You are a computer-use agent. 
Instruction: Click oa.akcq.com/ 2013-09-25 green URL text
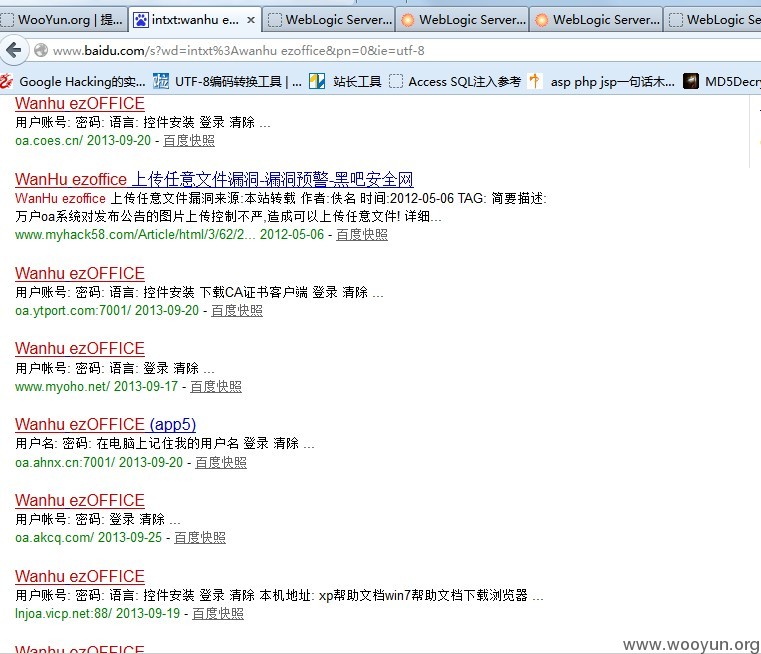point(88,538)
